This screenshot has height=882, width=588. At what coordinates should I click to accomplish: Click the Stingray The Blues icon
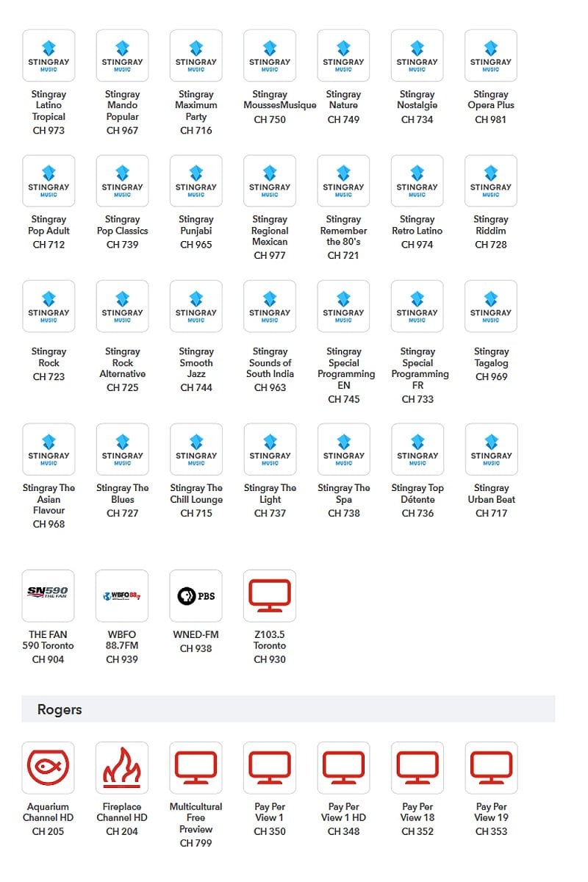pos(122,449)
